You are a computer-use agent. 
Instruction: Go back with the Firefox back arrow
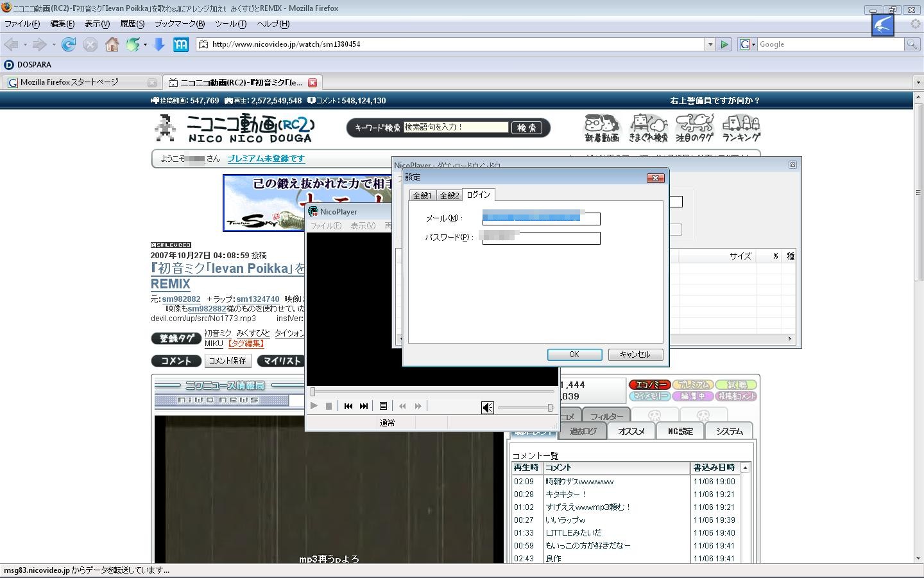(x=12, y=44)
